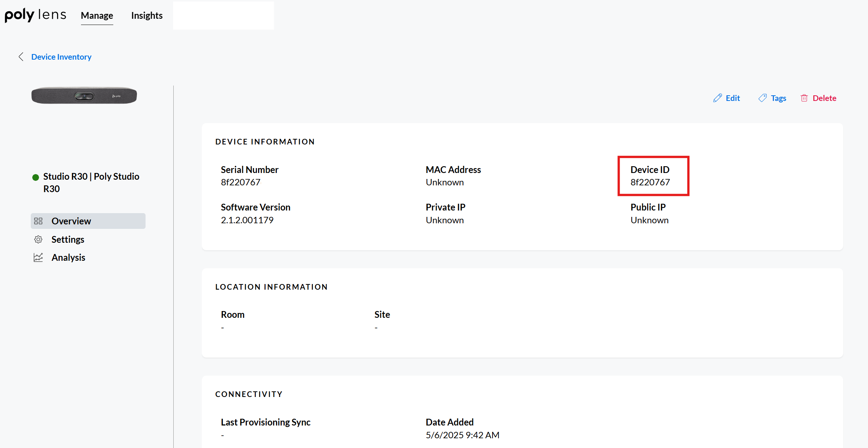The height and width of the screenshot is (448, 868).
Task: Click the Poly Studio R30 device image
Action: pyautogui.click(x=84, y=96)
